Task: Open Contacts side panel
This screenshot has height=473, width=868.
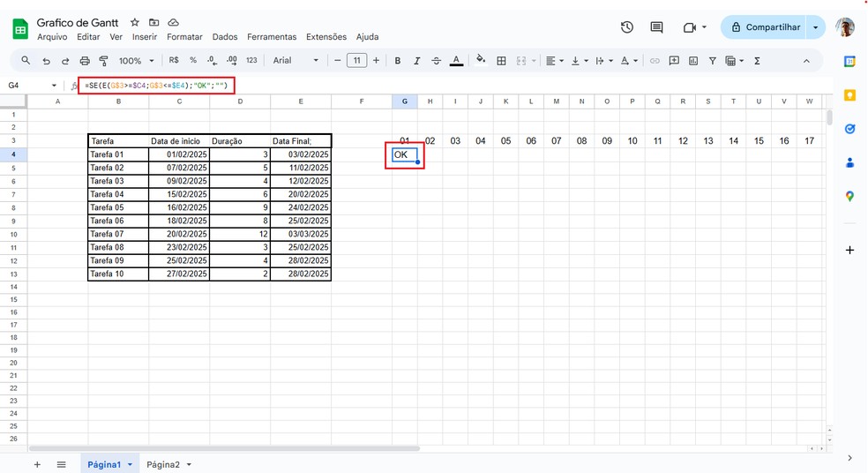Action: (849, 163)
